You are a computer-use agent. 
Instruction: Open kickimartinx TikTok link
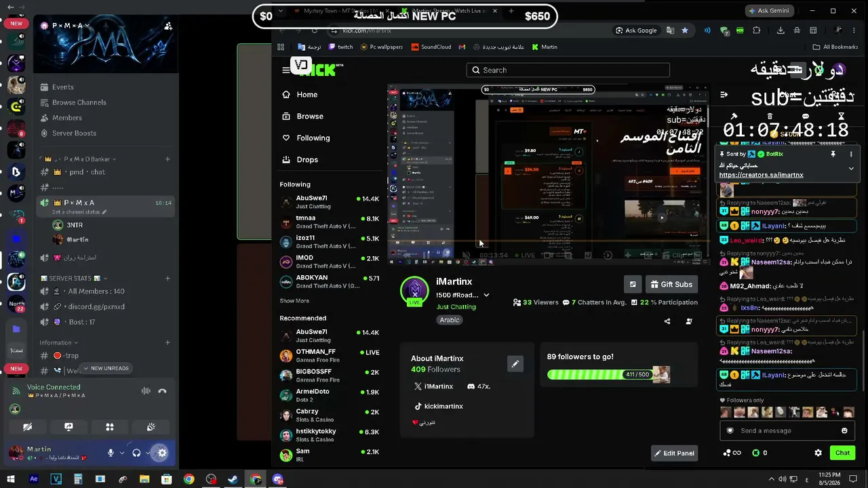pos(439,406)
